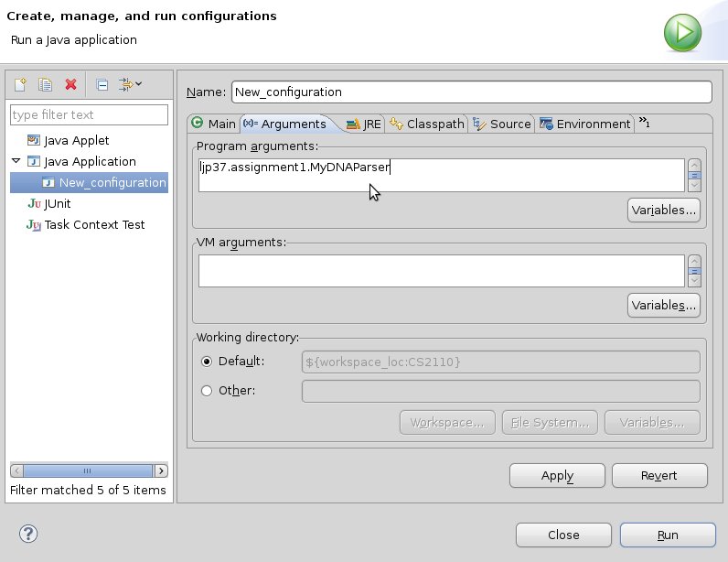Select the Other working directory option

[x=207, y=391]
